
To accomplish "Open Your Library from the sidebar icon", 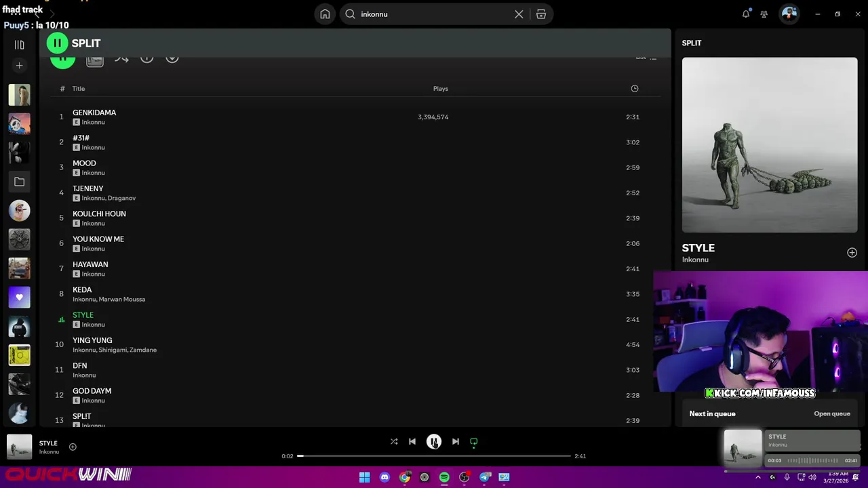I will [19, 45].
